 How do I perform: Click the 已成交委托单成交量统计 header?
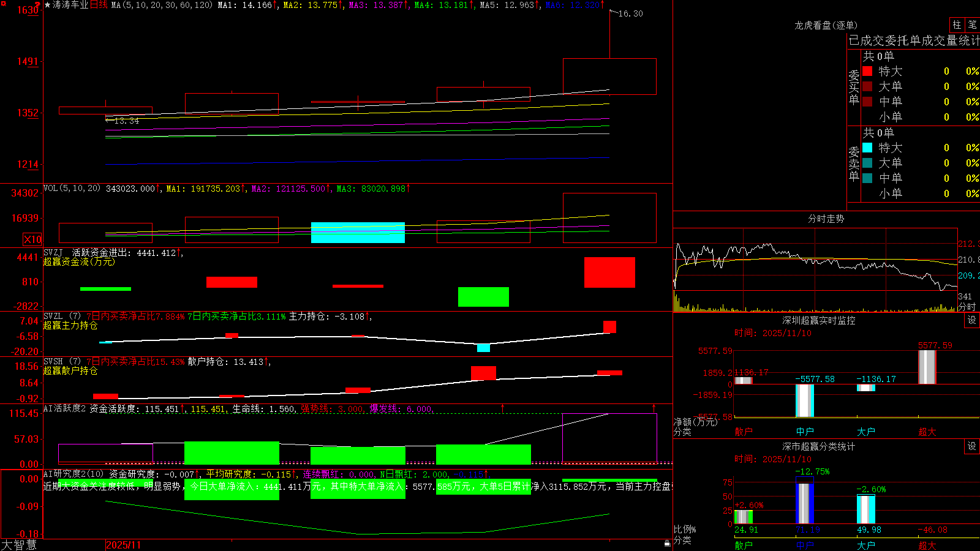click(914, 40)
